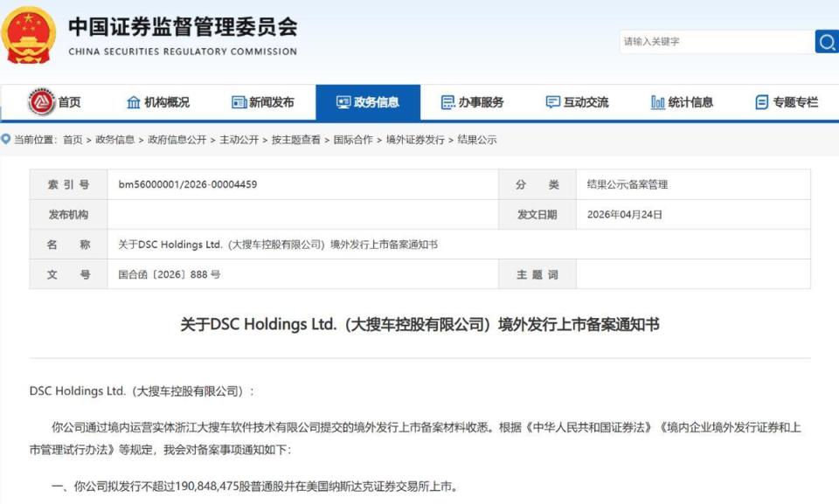Click the monitor icon beside 政务信息
Viewport: 839px width, 504px height.
(343, 102)
